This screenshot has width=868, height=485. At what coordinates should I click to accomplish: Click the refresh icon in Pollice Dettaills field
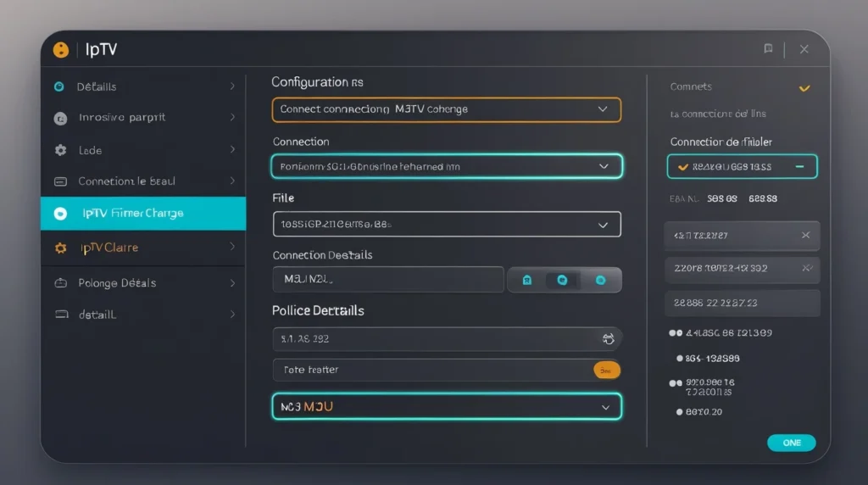tap(609, 339)
